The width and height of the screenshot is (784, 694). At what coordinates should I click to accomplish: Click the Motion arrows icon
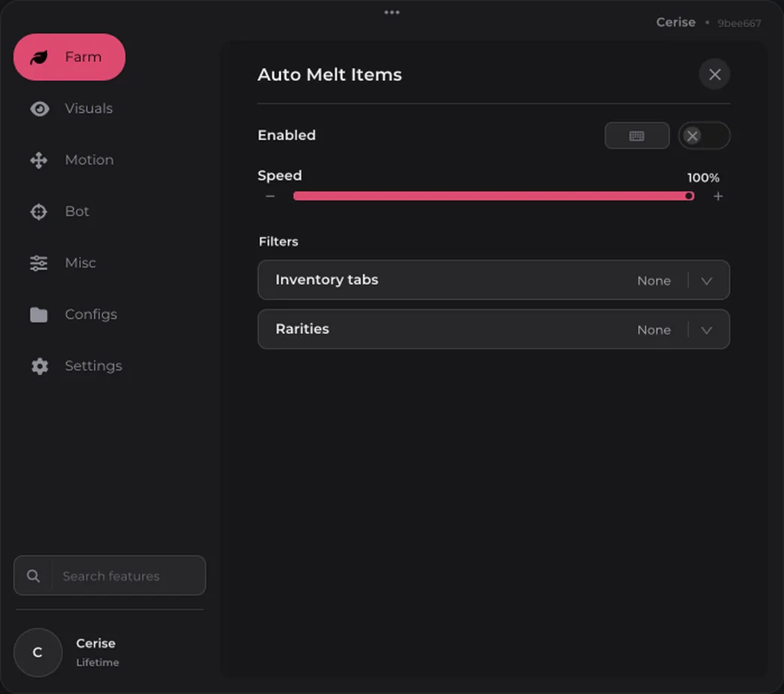tap(39, 160)
